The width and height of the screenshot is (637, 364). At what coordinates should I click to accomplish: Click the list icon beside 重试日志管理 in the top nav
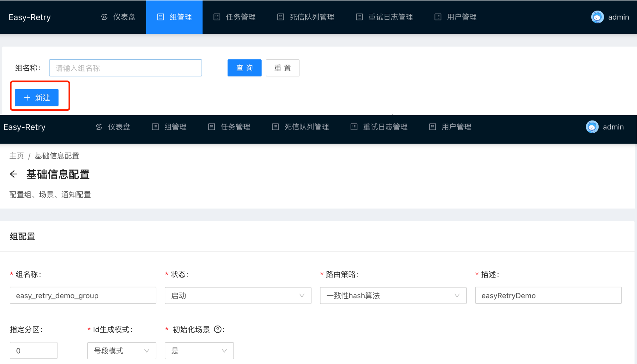tap(359, 17)
